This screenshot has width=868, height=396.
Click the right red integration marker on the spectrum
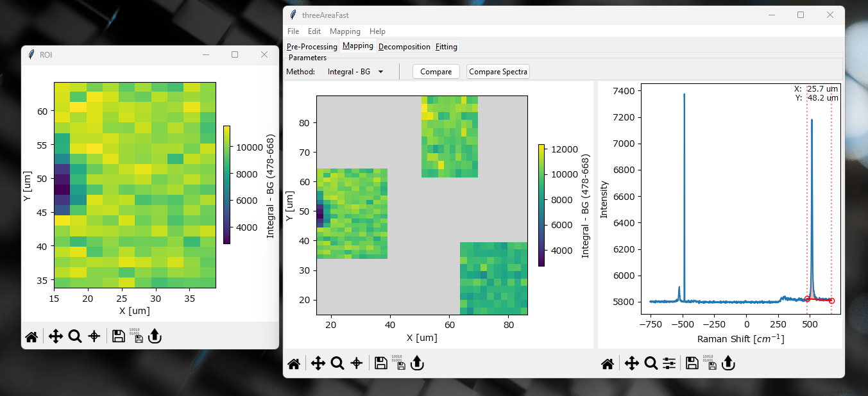[x=831, y=301]
